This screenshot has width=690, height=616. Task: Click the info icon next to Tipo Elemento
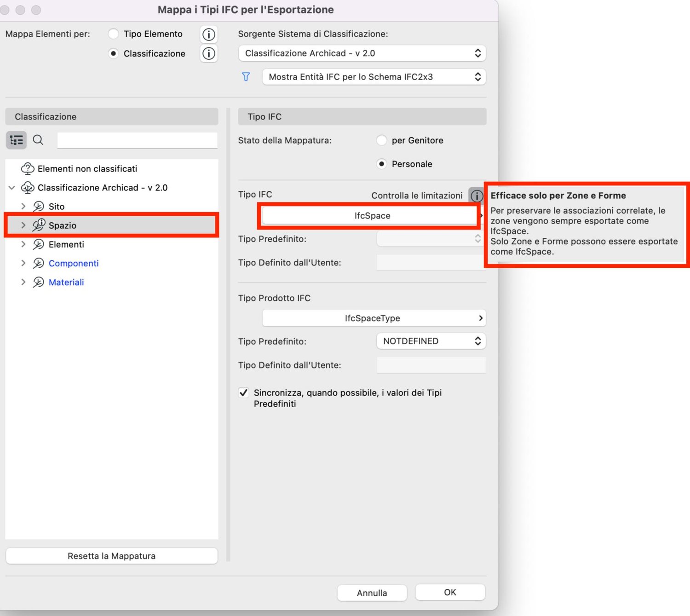click(209, 35)
